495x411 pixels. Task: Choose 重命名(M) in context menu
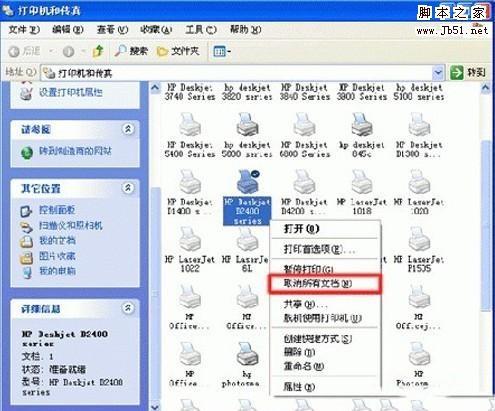pyautogui.click(x=325, y=366)
